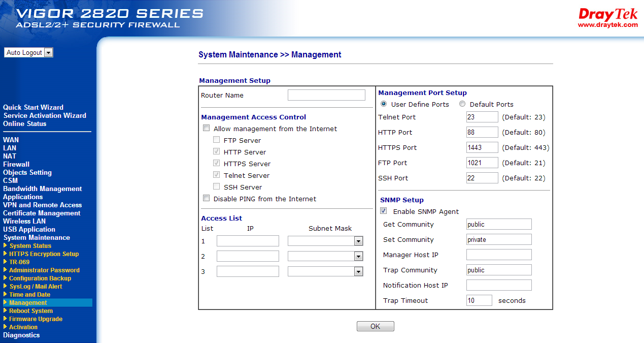
Task: Open the TR-069 settings
Action: (19, 262)
